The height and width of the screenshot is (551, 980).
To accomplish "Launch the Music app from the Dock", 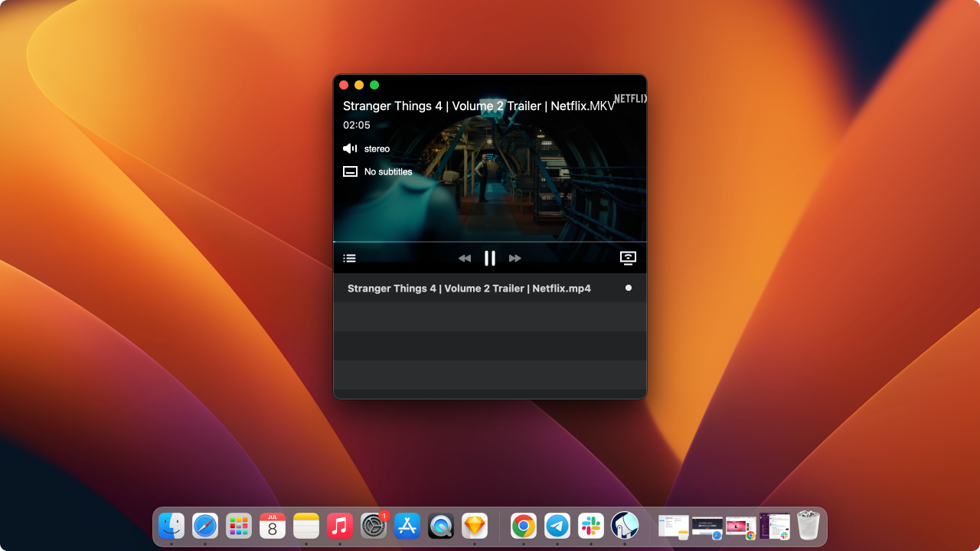I will point(340,526).
